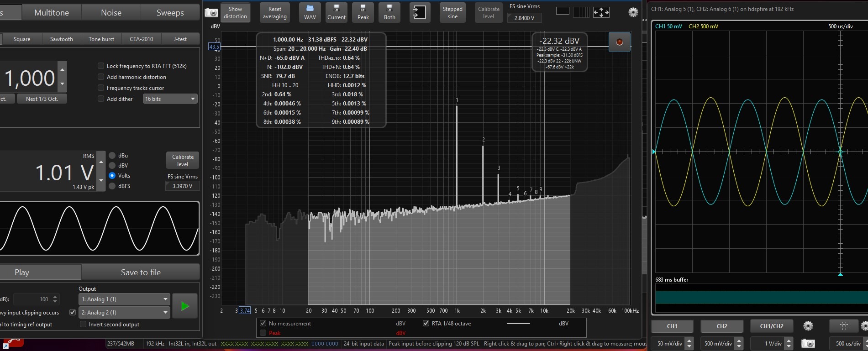
Task: Check Frequency tracks cursor option
Action: 101,88
